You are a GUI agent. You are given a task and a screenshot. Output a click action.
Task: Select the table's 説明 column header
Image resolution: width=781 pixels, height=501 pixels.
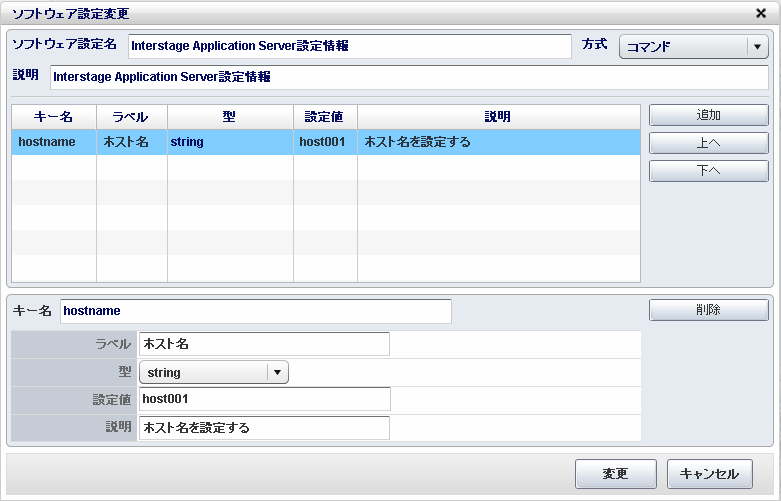pos(499,117)
